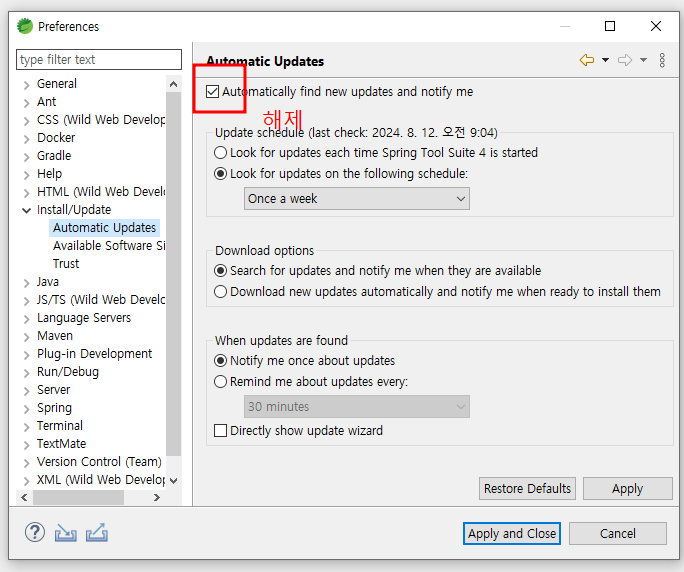This screenshot has height=572, width=684.
Task: Click the import preferences icon
Action: coord(65,533)
